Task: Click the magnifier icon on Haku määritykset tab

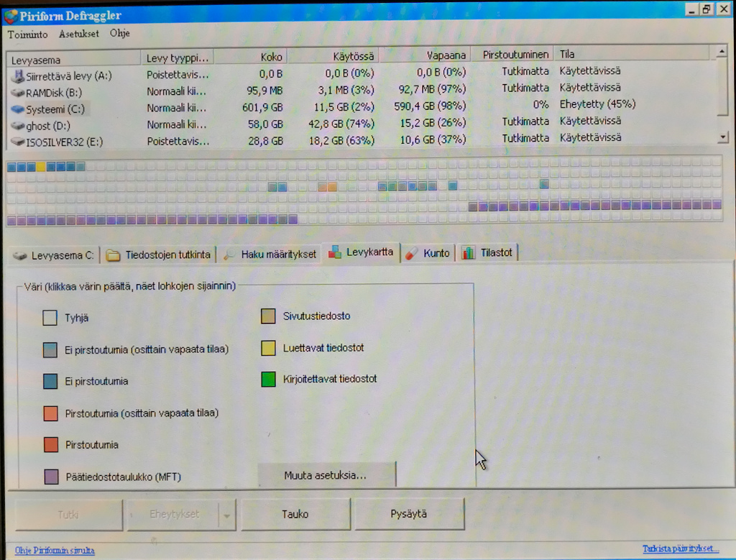Action: coord(229,254)
